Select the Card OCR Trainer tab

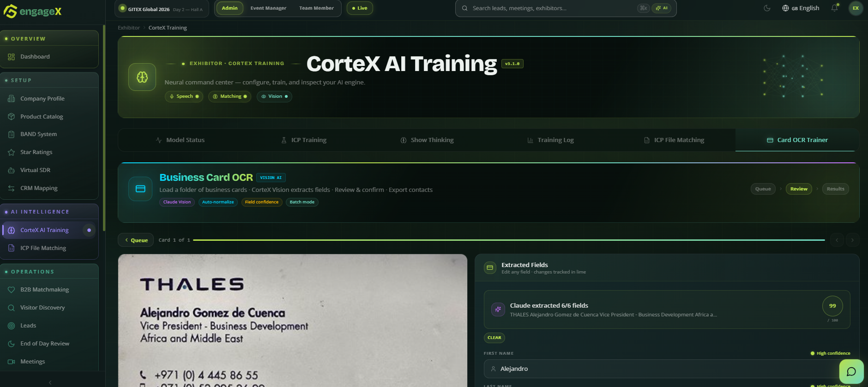pos(797,140)
